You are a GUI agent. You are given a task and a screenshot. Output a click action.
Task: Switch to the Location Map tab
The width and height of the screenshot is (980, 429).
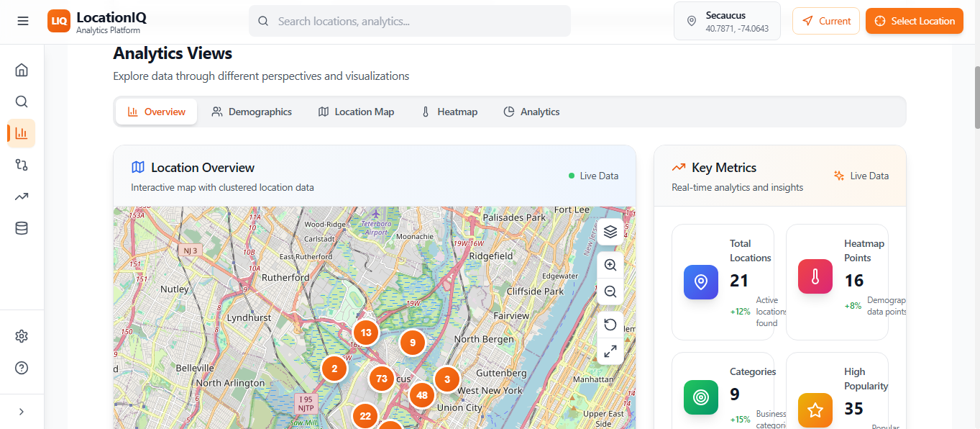tap(356, 112)
